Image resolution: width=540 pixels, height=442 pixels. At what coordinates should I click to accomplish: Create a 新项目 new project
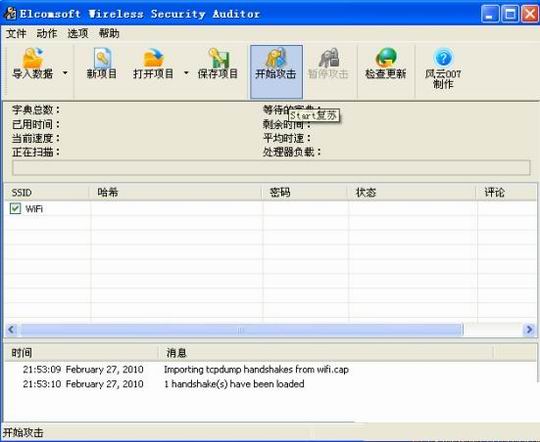tap(102, 64)
